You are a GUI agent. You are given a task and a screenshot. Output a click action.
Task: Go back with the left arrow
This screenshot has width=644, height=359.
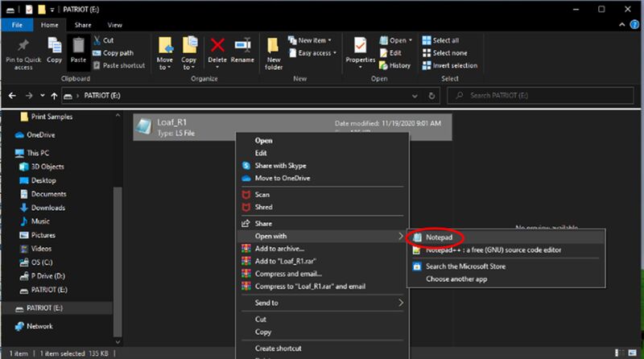pyautogui.click(x=12, y=96)
